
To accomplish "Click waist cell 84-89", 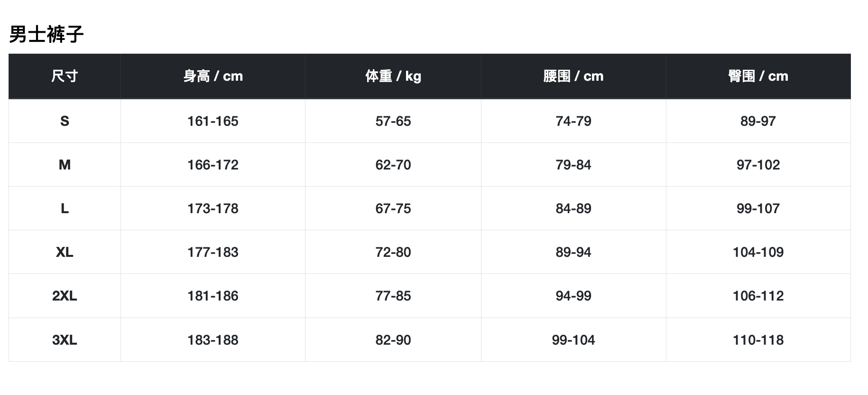I will click(x=573, y=208).
